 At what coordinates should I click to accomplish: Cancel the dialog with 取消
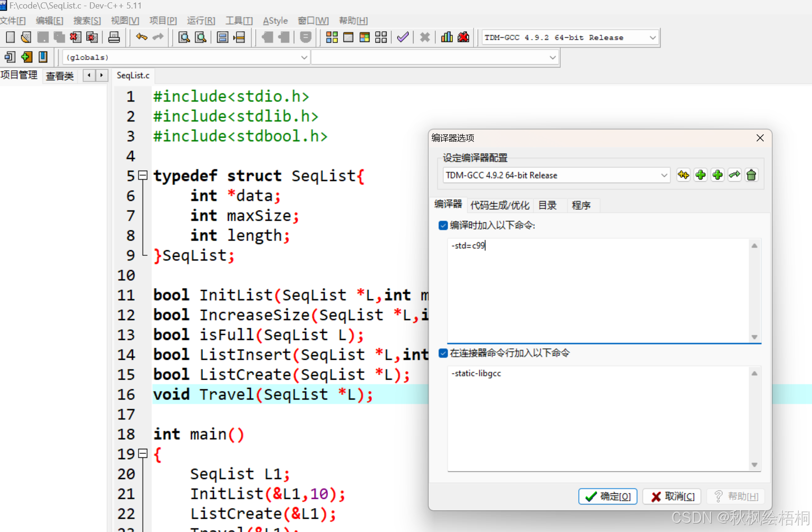[671, 496]
